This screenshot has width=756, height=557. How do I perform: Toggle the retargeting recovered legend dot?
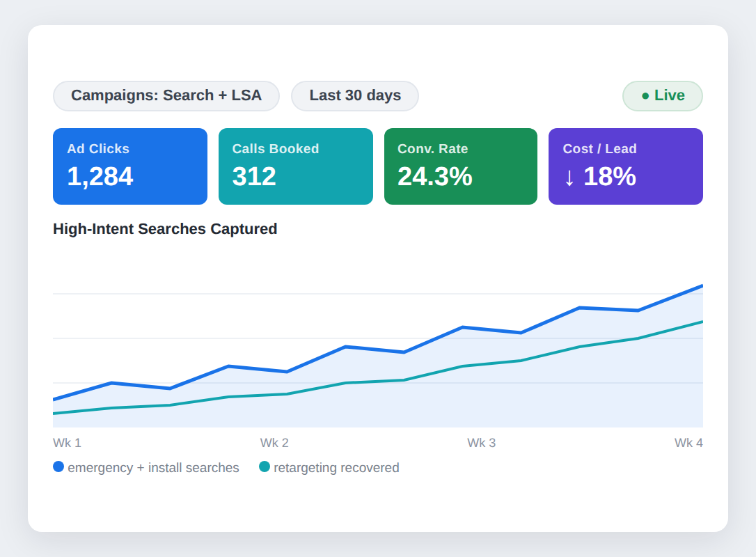coord(265,466)
